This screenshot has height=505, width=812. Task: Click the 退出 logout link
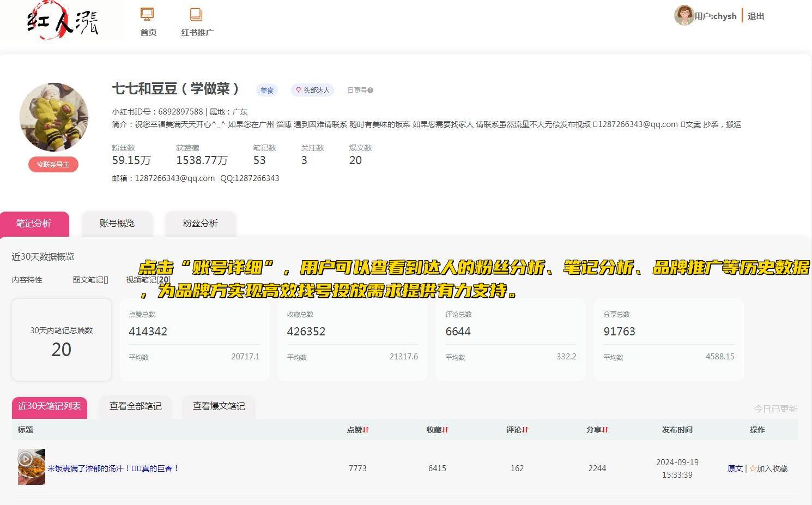(x=756, y=16)
